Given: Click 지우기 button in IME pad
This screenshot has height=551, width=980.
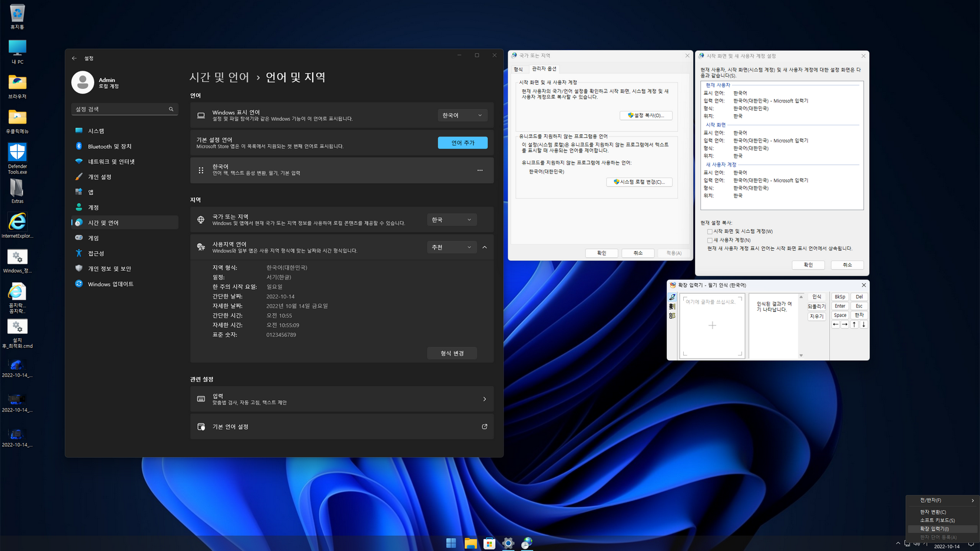Looking at the screenshot, I should pos(816,316).
